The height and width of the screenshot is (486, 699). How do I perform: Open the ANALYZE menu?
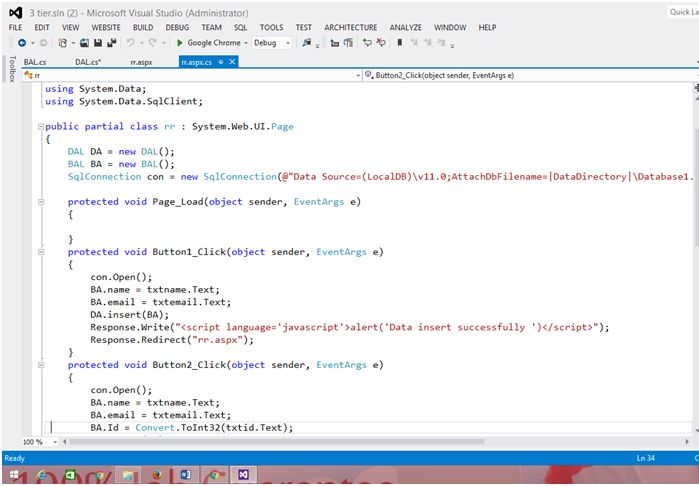click(x=406, y=28)
